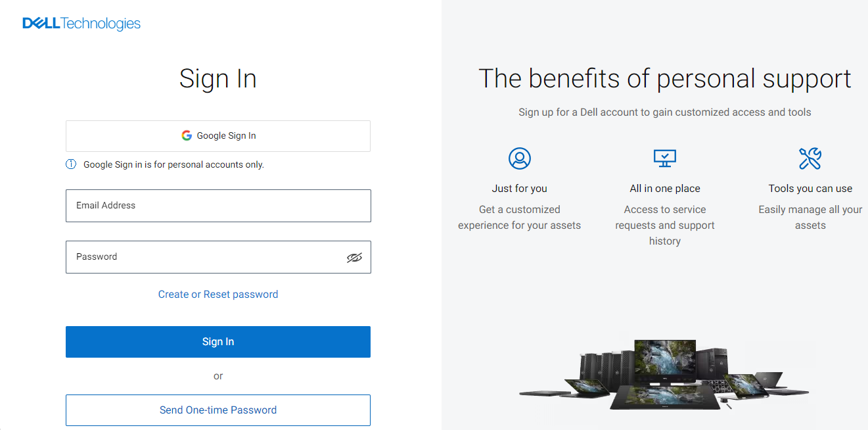
Task: Choose Send One-time Password
Action: coord(217,410)
